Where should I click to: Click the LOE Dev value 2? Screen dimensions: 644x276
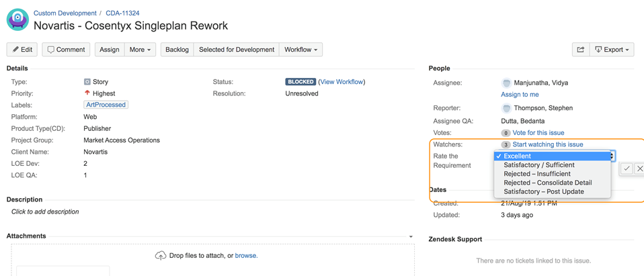(x=85, y=164)
